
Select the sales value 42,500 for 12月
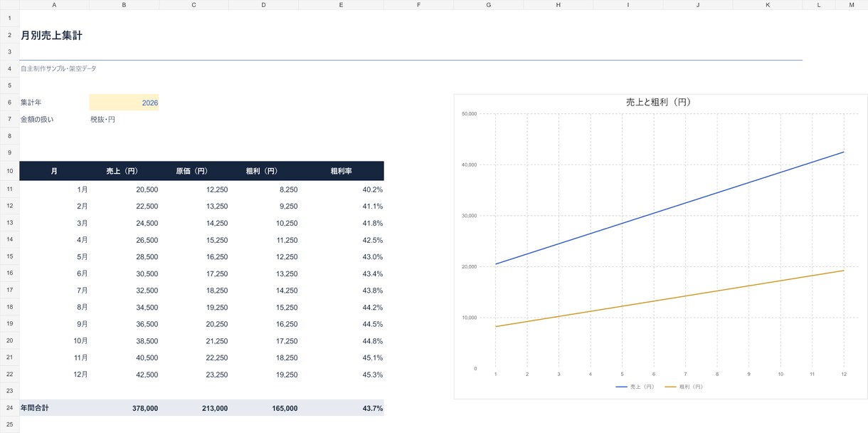pyautogui.click(x=125, y=375)
